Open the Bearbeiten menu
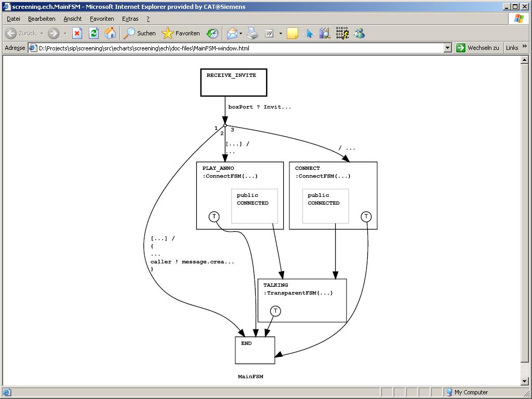Image resolution: width=532 pixels, height=399 pixels. [x=42, y=19]
